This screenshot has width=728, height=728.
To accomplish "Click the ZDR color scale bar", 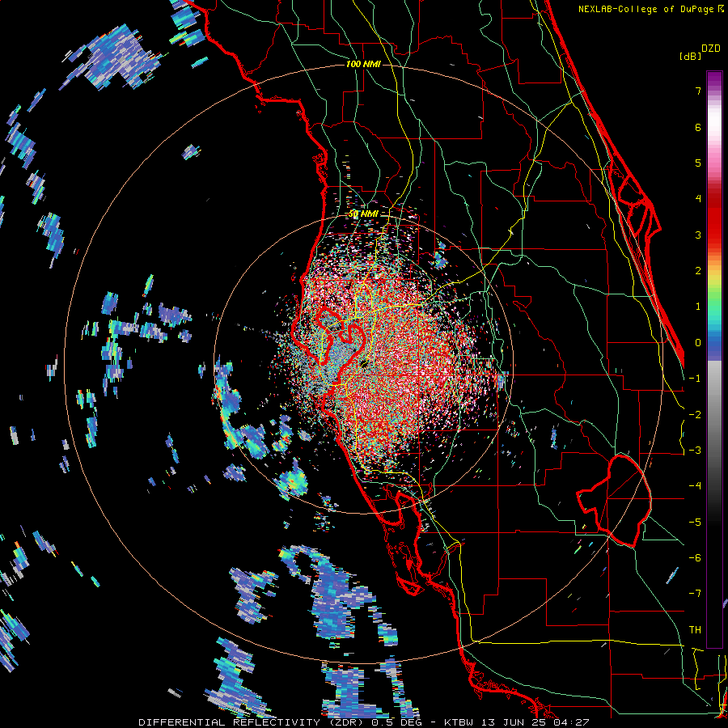I will pyautogui.click(x=714, y=359).
